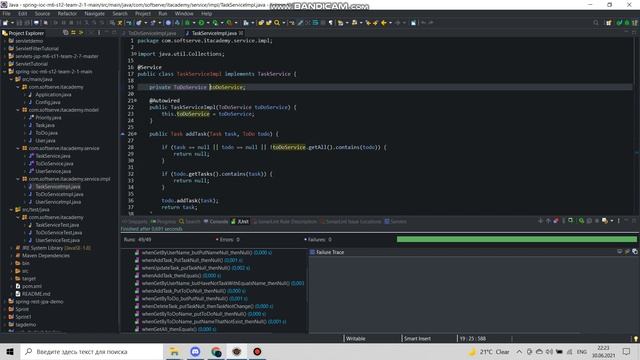Open File Explorer from the taskbar
Screen dimensions: 640x360
click(x=174, y=351)
